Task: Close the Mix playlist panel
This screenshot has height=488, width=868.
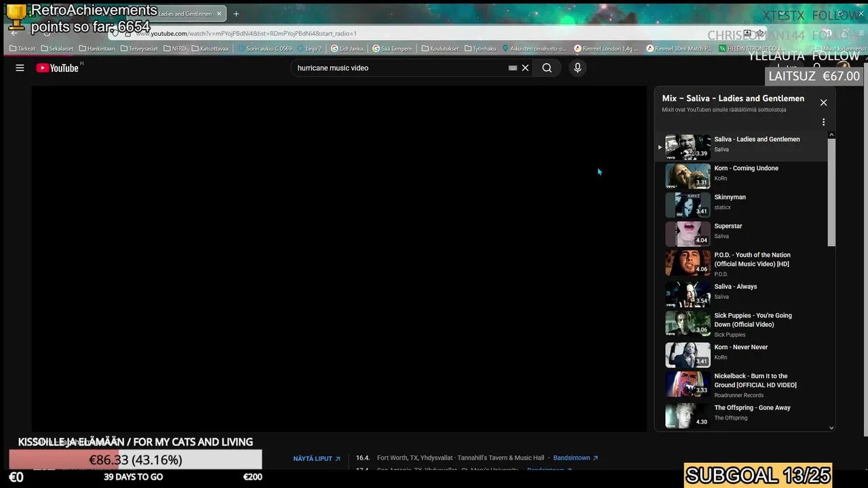Action: [823, 102]
